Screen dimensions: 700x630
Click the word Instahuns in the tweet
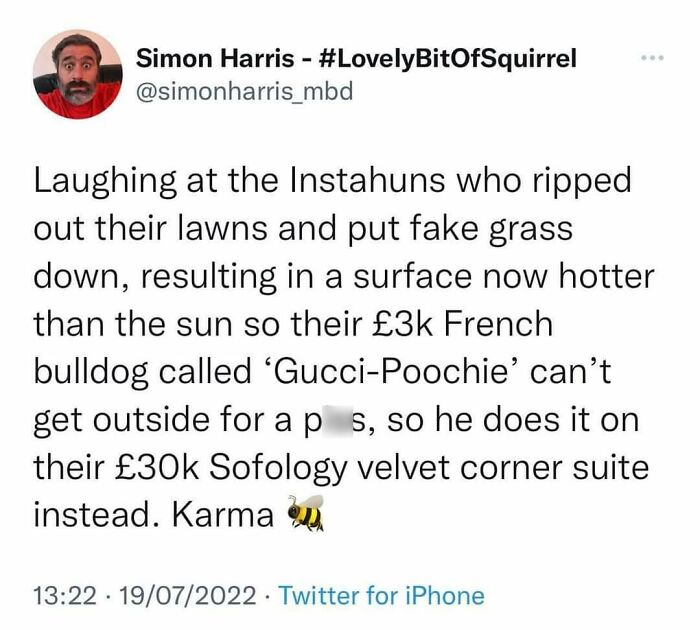[367, 180]
